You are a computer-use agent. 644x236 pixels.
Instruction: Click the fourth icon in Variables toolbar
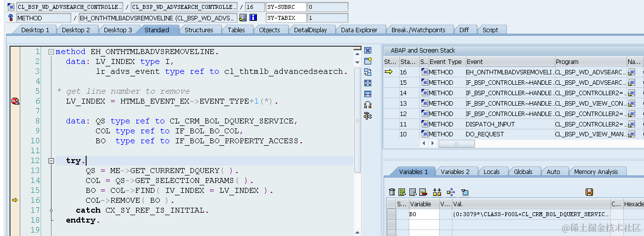tap(423, 192)
